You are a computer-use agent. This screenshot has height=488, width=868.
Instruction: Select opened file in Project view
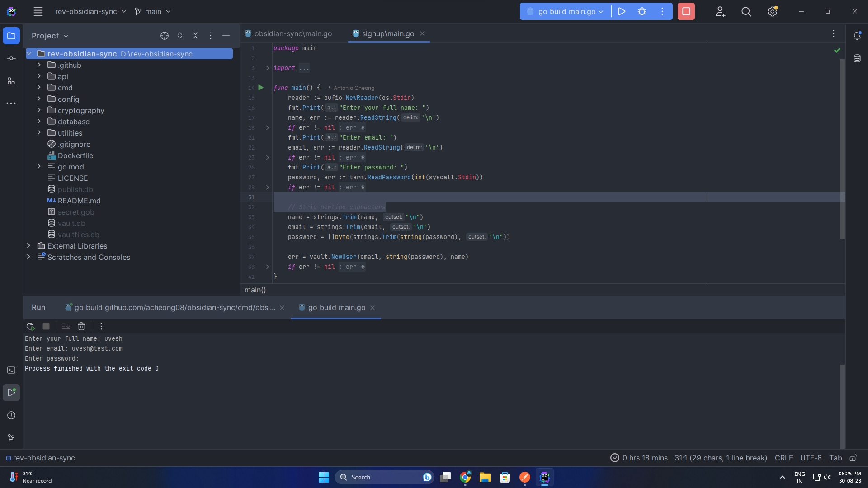coord(165,36)
